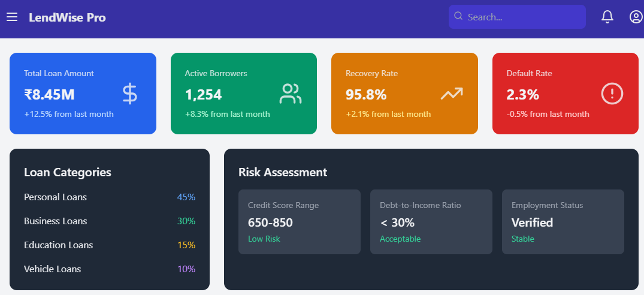This screenshot has width=644, height=295.
Task: Click the dollar sign icon
Action: [x=130, y=94]
